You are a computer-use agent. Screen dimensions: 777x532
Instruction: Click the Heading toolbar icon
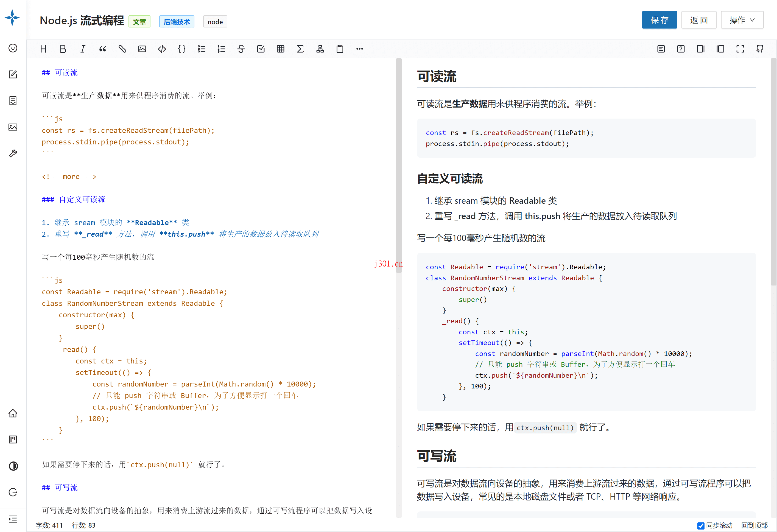point(43,49)
